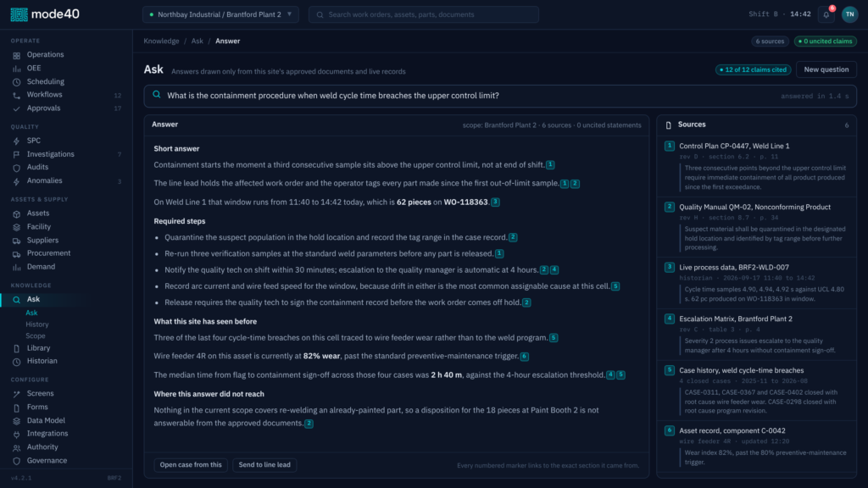This screenshot has width=868, height=488.
Task: Open the notifications bell icon
Action: 826,14
